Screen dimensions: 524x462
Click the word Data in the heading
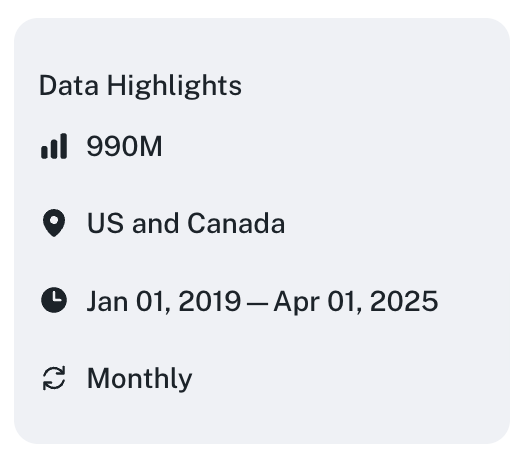tap(69, 86)
